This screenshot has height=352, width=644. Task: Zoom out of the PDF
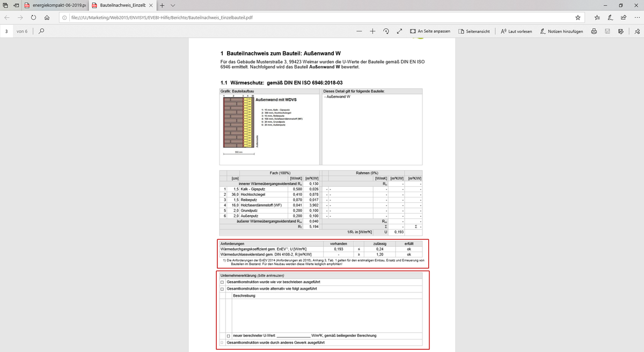coord(359,31)
